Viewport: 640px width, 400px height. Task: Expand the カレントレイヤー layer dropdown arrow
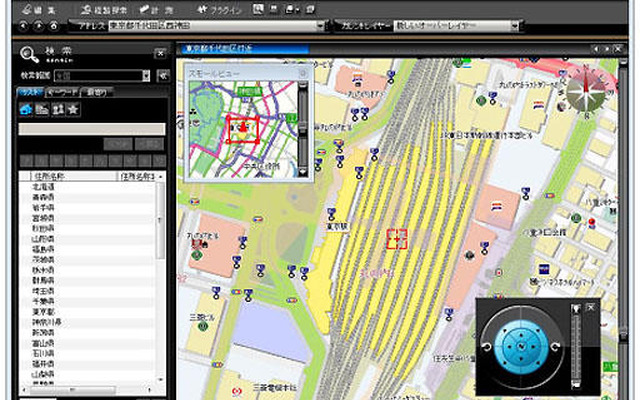click(515, 26)
